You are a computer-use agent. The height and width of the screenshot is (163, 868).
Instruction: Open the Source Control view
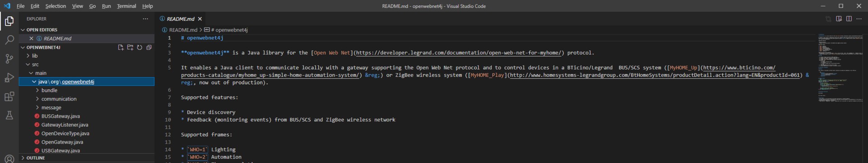tap(9, 59)
